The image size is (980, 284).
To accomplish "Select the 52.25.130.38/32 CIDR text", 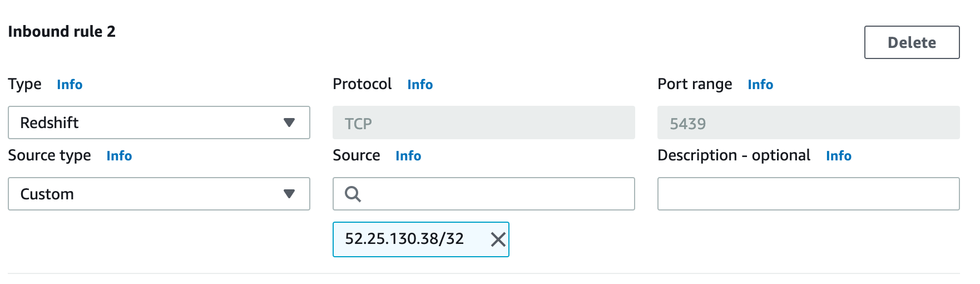I will (404, 239).
